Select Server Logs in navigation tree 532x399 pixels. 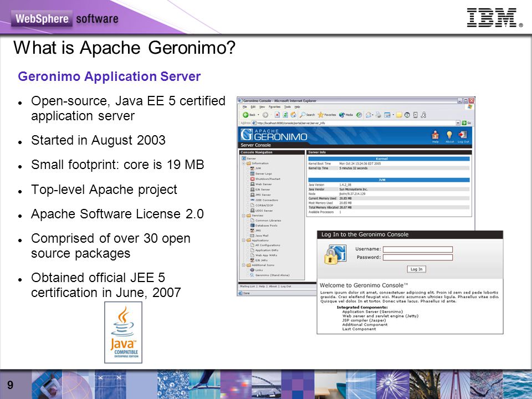[261, 173]
